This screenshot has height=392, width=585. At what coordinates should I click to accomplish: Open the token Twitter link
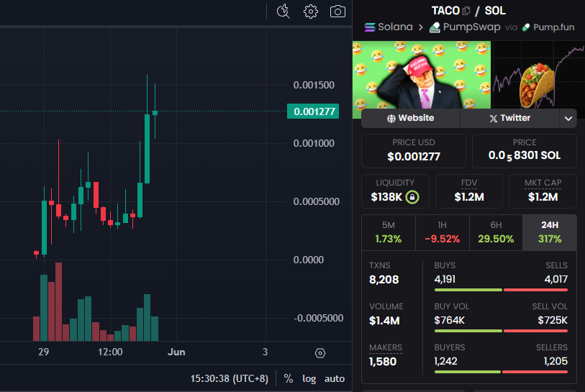click(510, 118)
